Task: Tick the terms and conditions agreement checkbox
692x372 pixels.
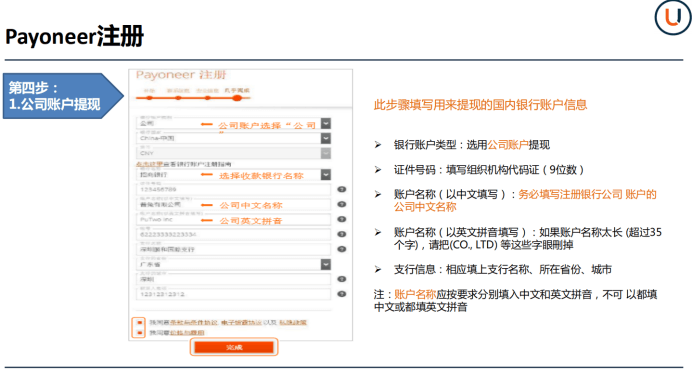Action: pos(139,323)
